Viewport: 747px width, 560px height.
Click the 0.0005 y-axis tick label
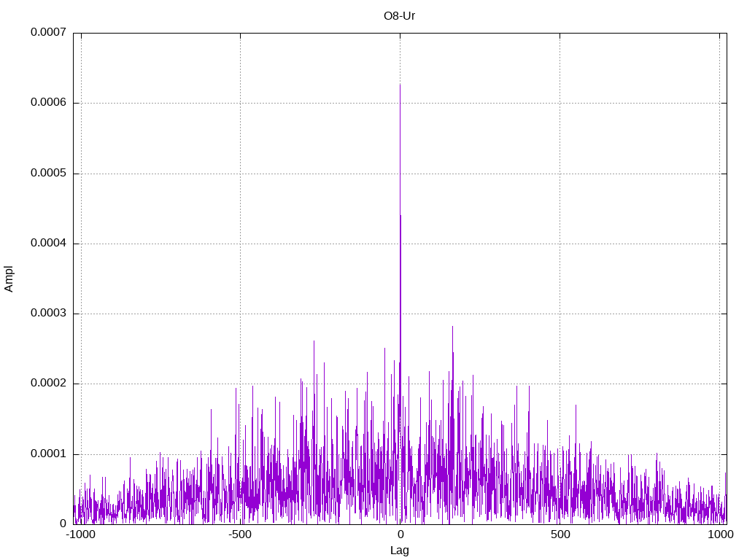click(x=48, y=173)
